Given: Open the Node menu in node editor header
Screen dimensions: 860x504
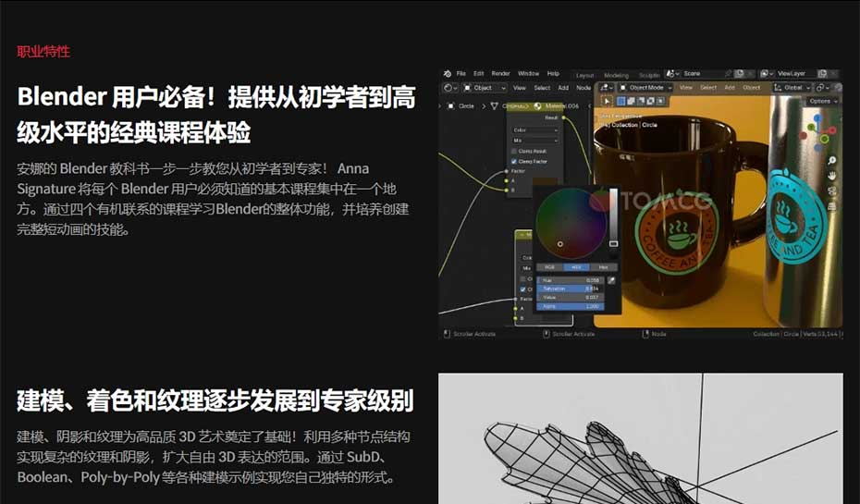Looking at the screenshot, I should pyautogui.click(x=584, y=88).
